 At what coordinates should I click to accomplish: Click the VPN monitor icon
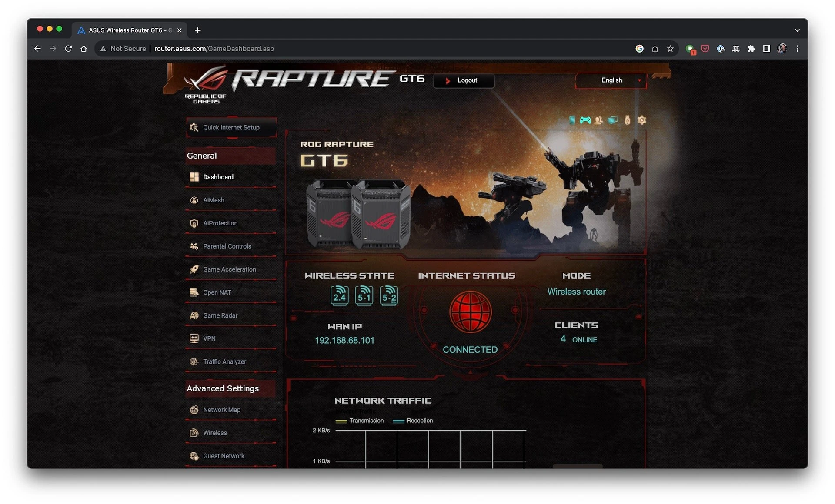(x=194, y=338)
